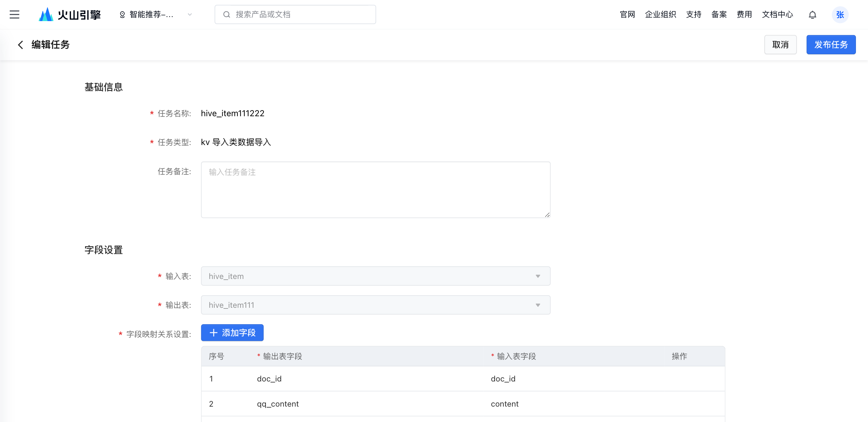Click the 编辑任务 page title

[51, 45]
